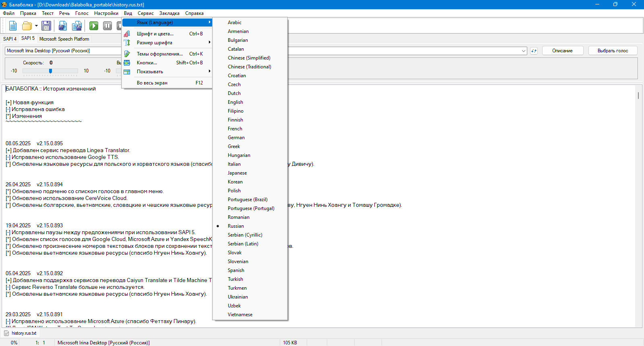Screen dimensions: 644x346
Task: Switch to the SAPI 4 tab
Action: (10, 39)
